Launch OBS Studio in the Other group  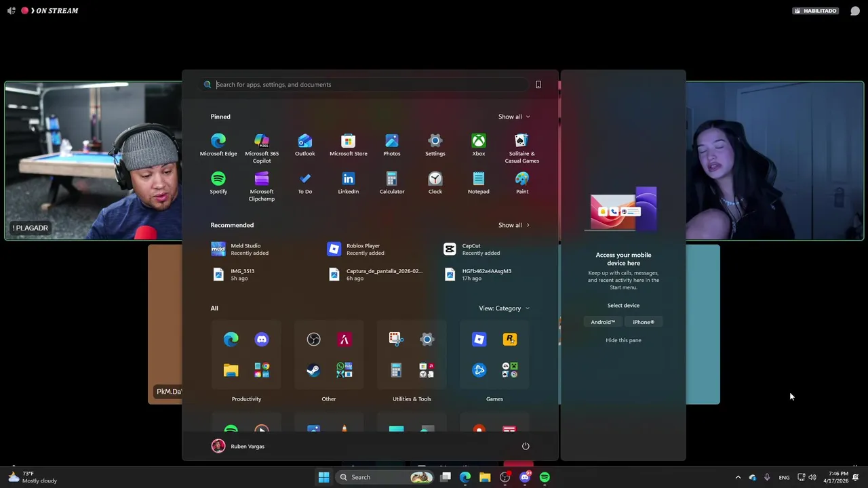pos(313,339)
